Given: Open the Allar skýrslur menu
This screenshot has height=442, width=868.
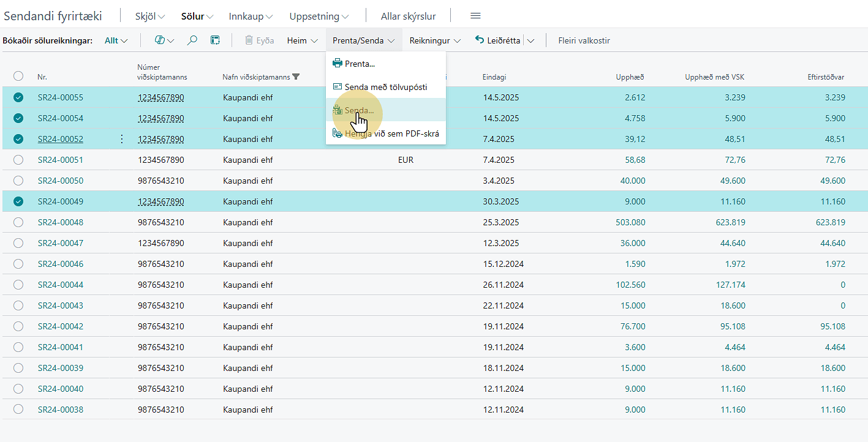Looking at the screenshot, I should click(x=408, y=17).
